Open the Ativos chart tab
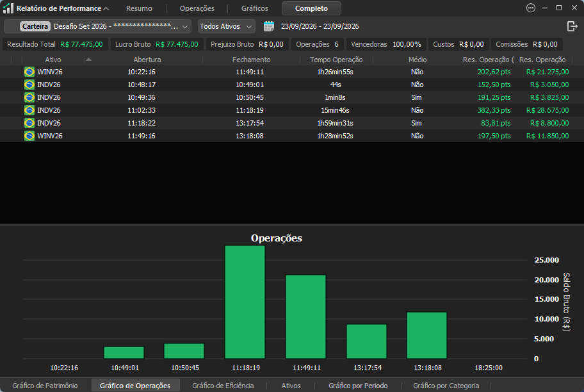Image resolution: width=584 pixels, height=392 pixels. click(x=291, y=386)
